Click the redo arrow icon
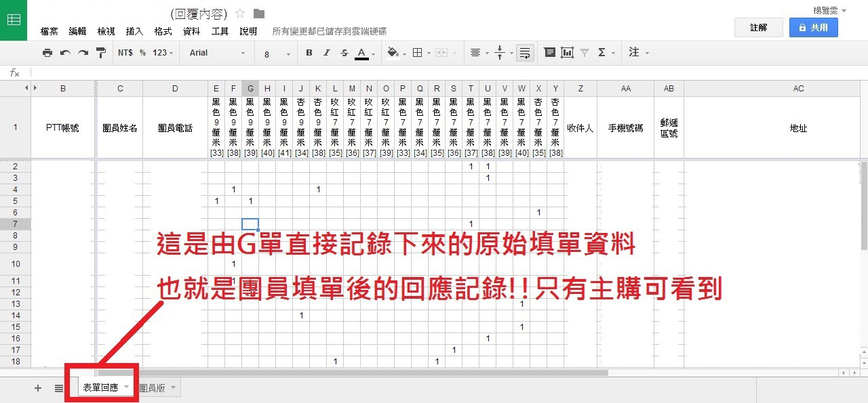The width and height of the screenshot is (868, 403). pyautogui.click(x=83, y=53)
